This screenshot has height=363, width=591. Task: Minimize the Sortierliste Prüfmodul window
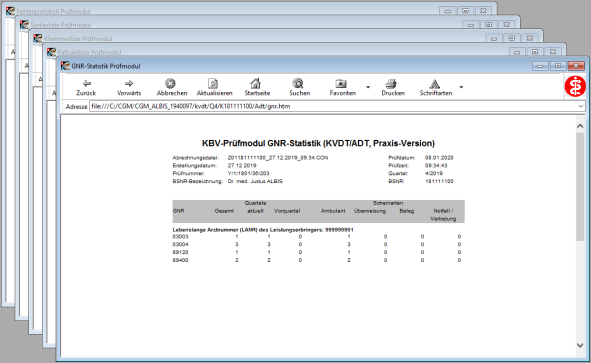(x=470, y=25)
